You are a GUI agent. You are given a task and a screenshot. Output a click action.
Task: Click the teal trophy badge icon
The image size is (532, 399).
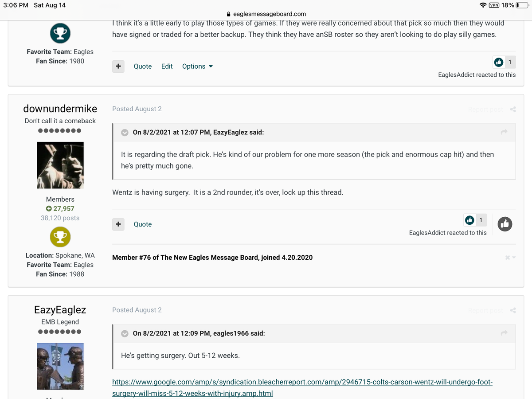tap(60, 32)
